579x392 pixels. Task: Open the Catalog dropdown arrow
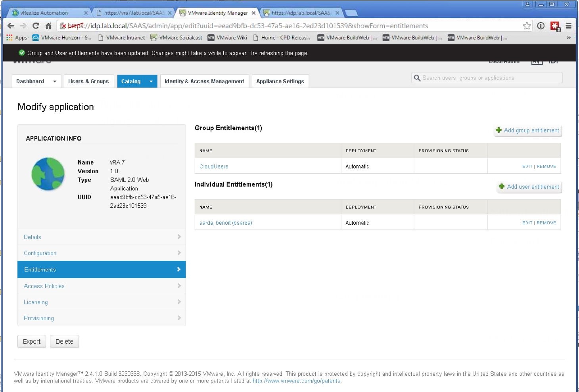coord(151,81)
